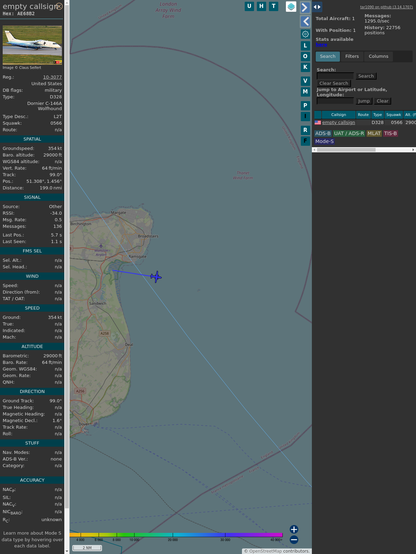This screenshot has width=416, height=554.
Task: Open the map layer switcher icon
Action: (291, 7)
